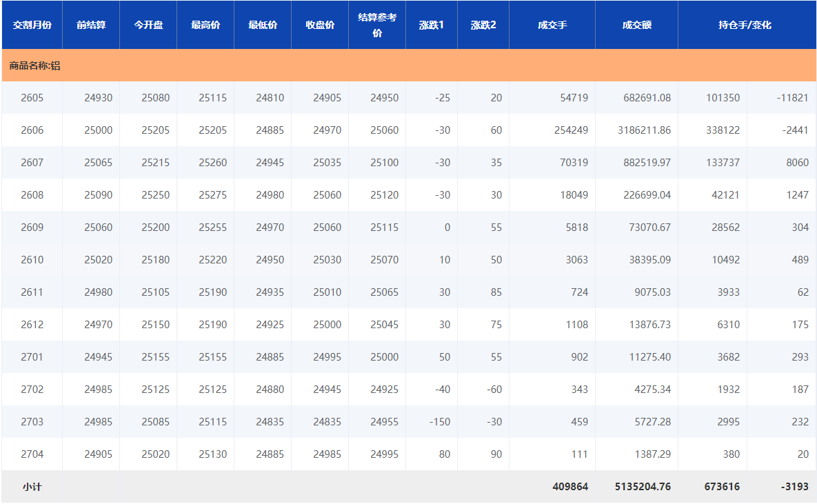Select turnover amount 3186211.86

644,130
